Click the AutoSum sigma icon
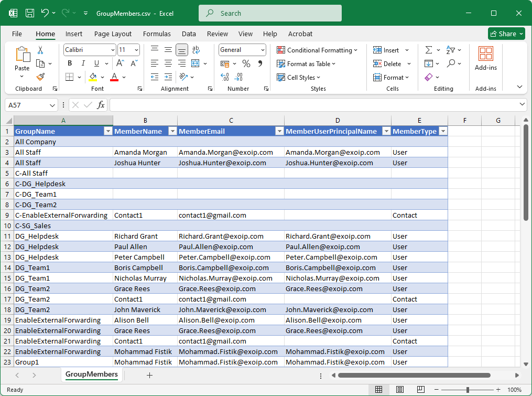Image resolution: width=532 pixels, height=396 pixels. click(x=429, y=50)
